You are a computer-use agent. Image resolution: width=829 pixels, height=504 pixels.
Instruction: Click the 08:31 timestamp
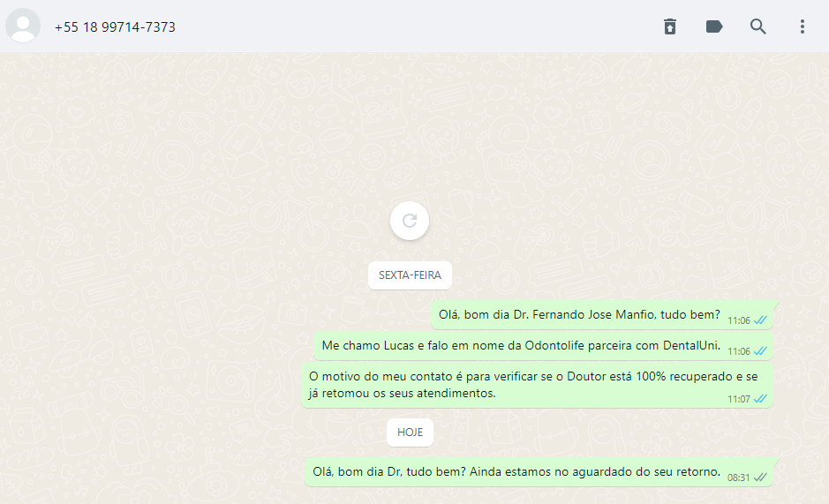coord(738,478)
